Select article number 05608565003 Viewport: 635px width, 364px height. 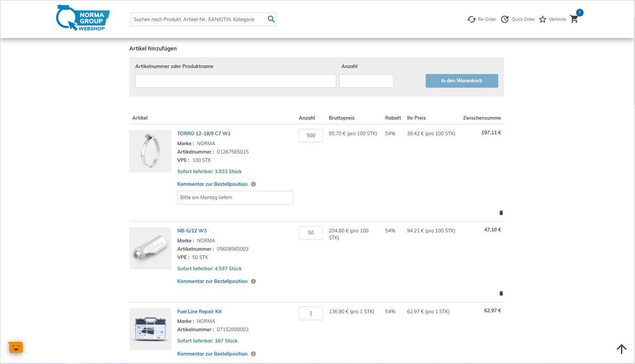[233, 249]
